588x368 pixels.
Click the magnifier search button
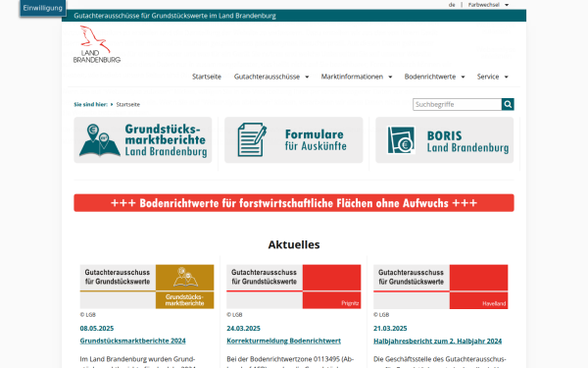(x=508, y=104)
